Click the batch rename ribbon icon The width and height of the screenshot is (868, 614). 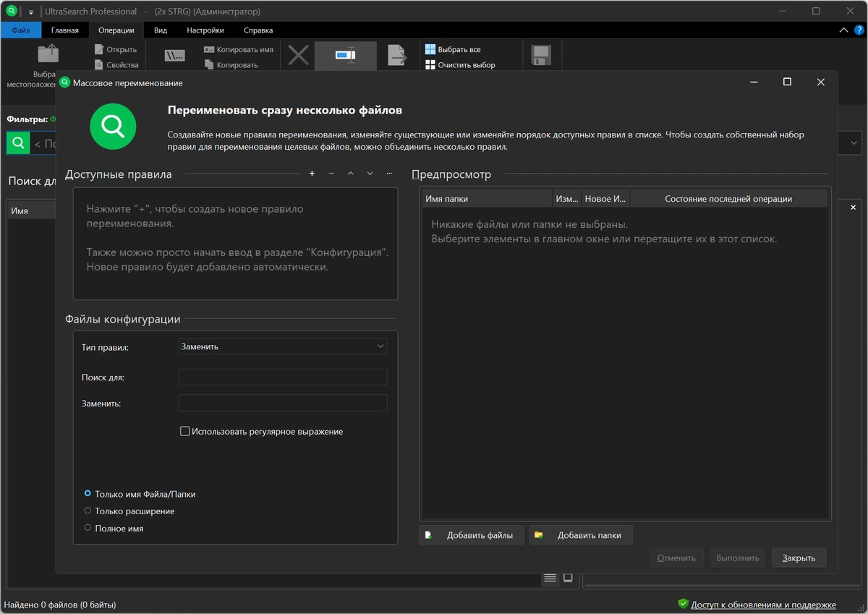tap(345, 56)
